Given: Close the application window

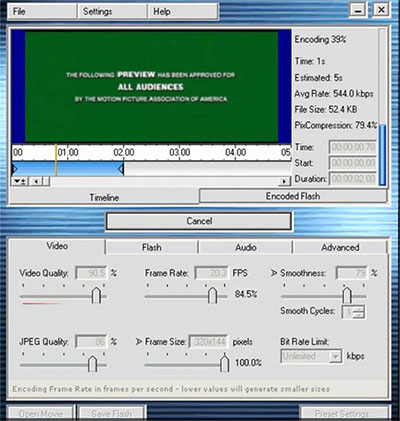Looking at the screenshot, I should 381,10.
